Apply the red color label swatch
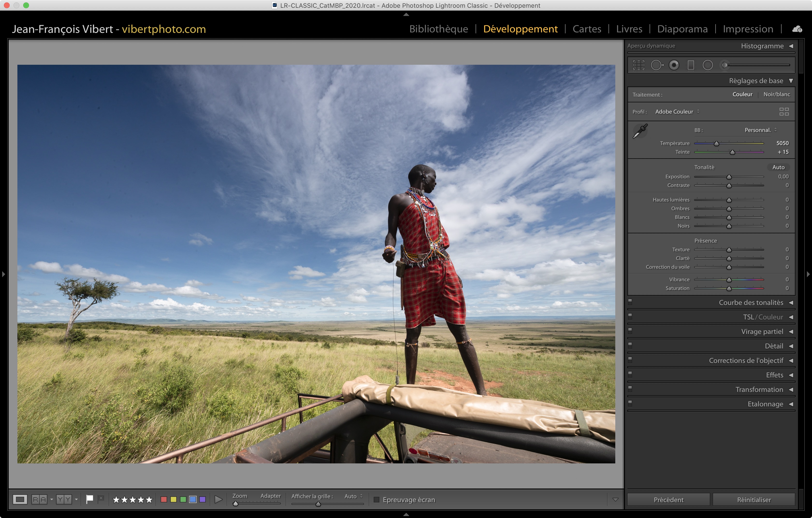The height and width of the screenshot is (518, 812). tap(164, 499)
